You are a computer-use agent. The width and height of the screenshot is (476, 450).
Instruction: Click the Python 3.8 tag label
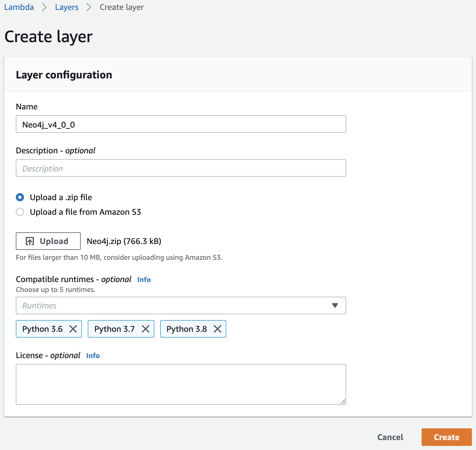click(x=187, y=329)
